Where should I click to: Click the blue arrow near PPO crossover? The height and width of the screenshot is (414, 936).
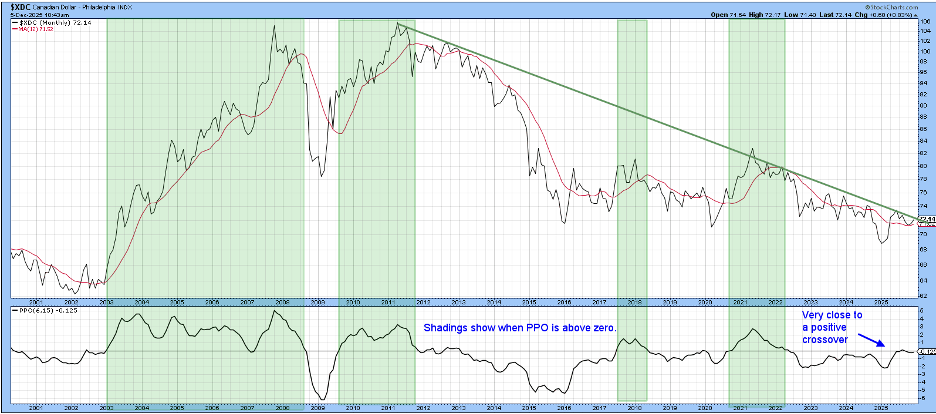[872, 342]
